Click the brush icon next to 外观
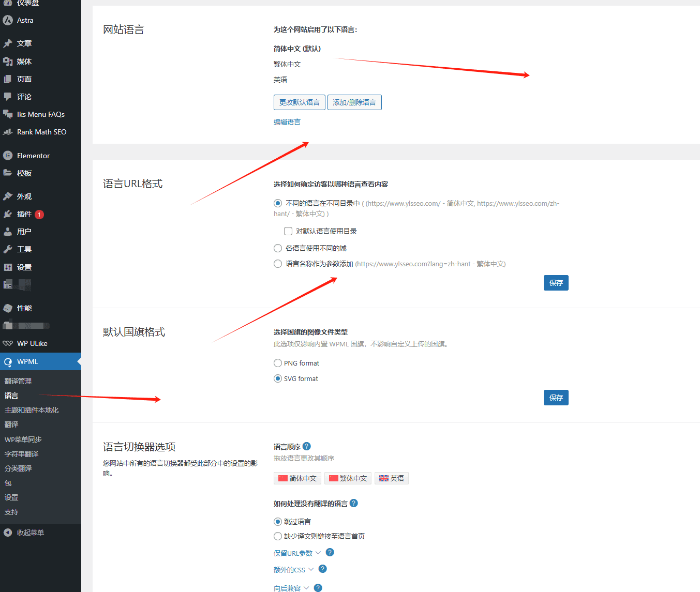The image size is (700, 592). [x=8, y=196]
